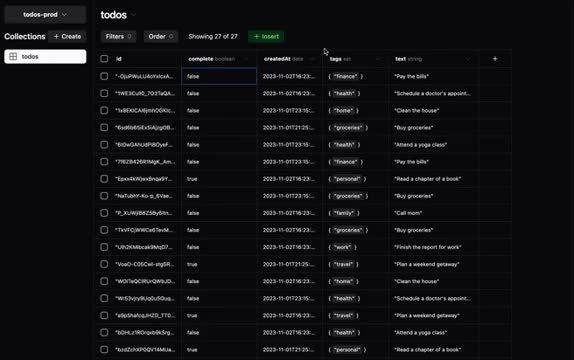
Task: Click the "health" tag in the "bDHLz1" row
Action: point(344,333)
